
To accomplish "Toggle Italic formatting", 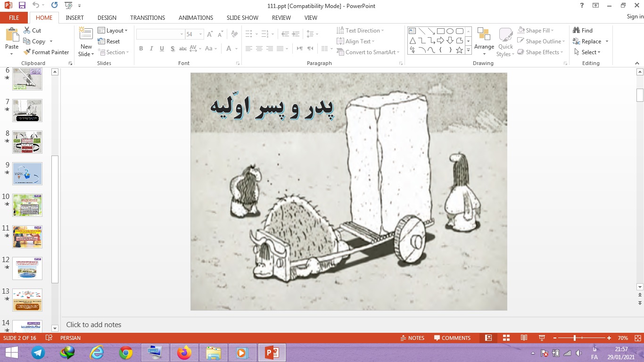I will click(x=151, y=49).
